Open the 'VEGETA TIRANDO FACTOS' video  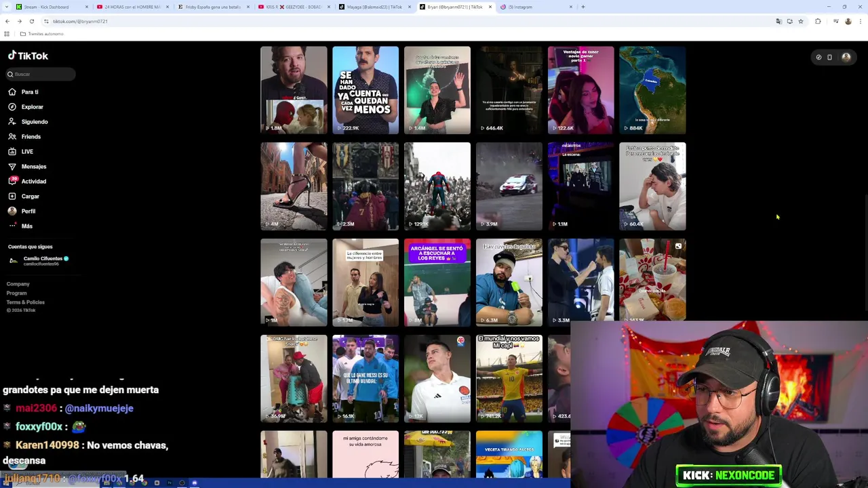pos(509,455)
